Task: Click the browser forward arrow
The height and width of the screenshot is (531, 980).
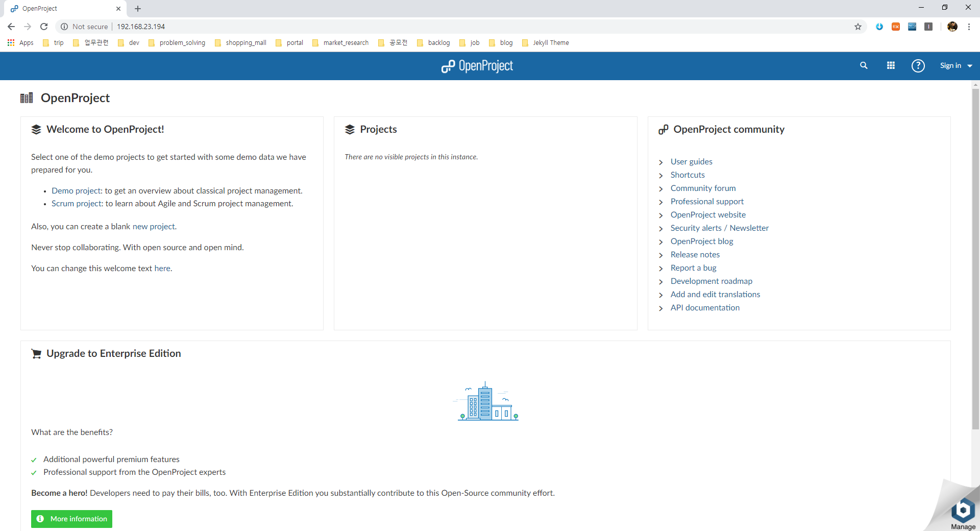Action: 28,27
